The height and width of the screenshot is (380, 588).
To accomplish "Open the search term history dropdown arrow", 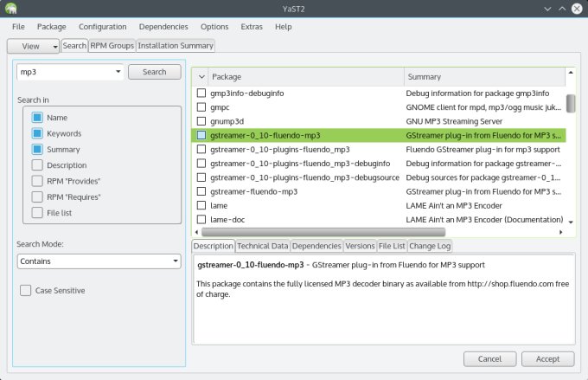I will (x=118, y=72).
